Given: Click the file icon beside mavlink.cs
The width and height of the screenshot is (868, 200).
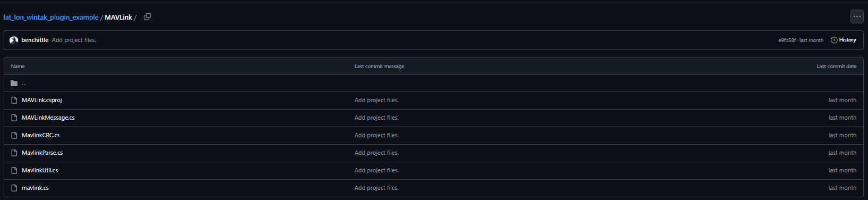Looking at the screenshot, I should (x=14, y=188).
